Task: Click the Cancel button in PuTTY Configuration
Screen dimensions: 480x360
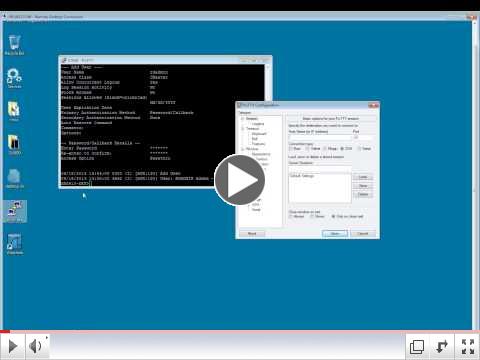Action: click(x=363, y=234)
